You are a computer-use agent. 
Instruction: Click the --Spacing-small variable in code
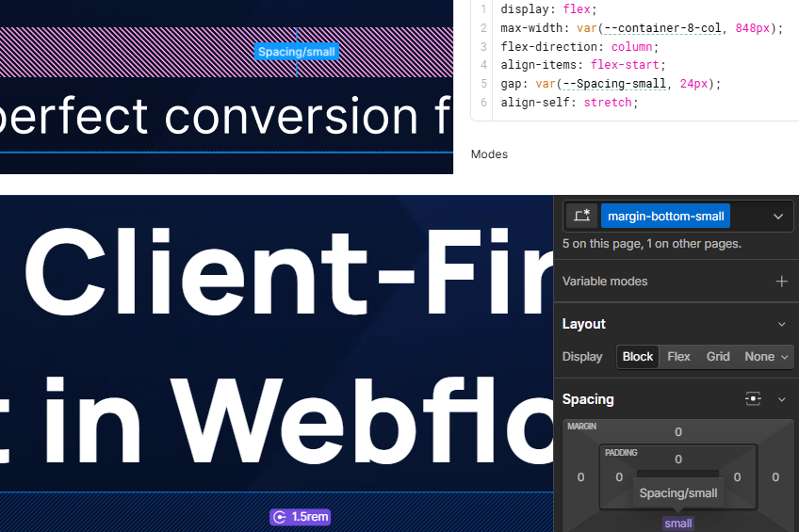pos(614,84)
